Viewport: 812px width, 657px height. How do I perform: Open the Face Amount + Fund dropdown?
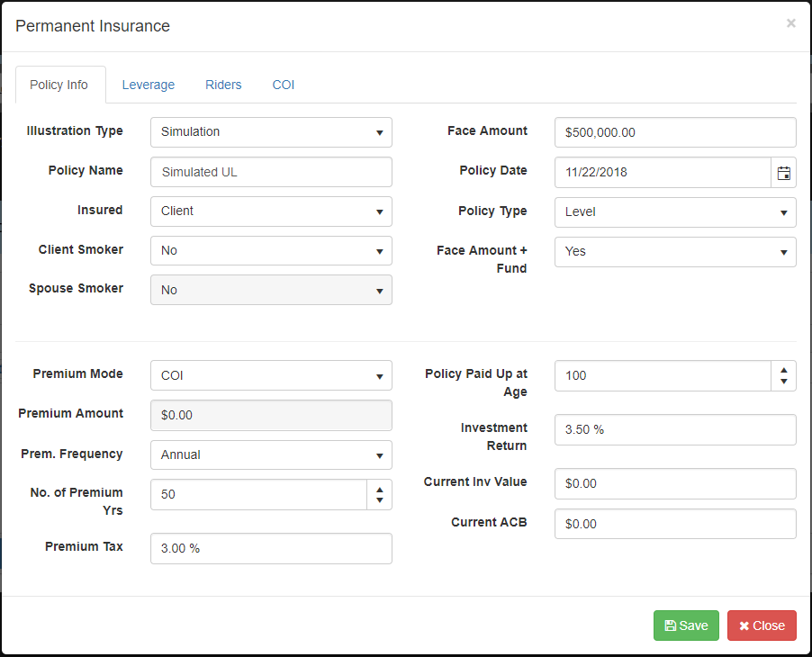675,251
